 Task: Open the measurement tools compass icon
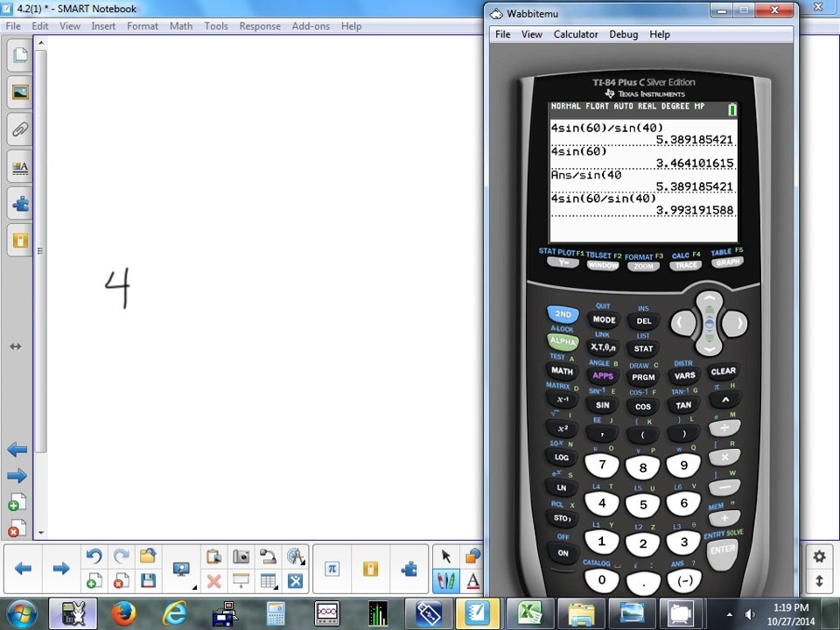[x=295, y=556]
